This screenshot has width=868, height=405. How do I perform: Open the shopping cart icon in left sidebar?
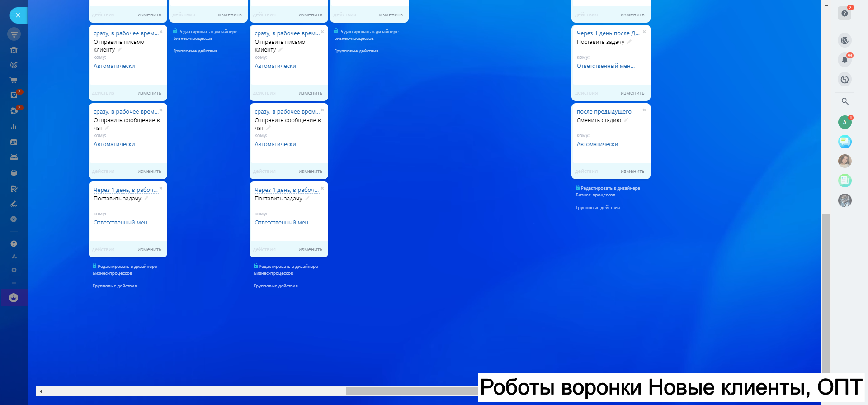coord(14,80)
